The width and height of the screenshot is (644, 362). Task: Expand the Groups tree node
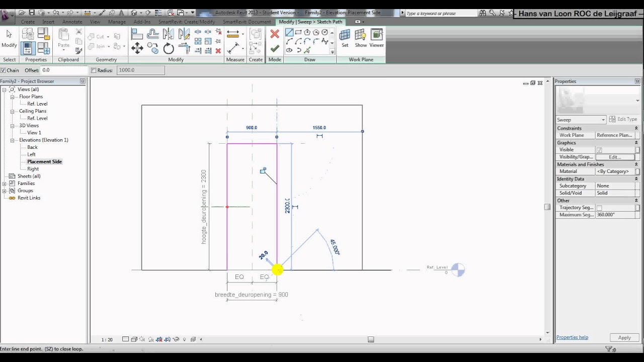tap(5, 191)
